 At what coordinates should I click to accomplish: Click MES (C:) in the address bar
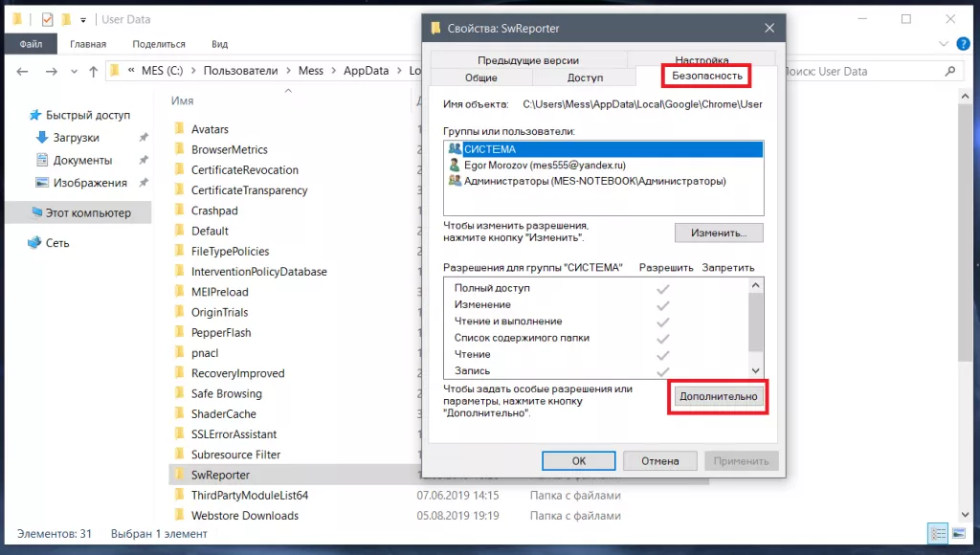(162, 71)
